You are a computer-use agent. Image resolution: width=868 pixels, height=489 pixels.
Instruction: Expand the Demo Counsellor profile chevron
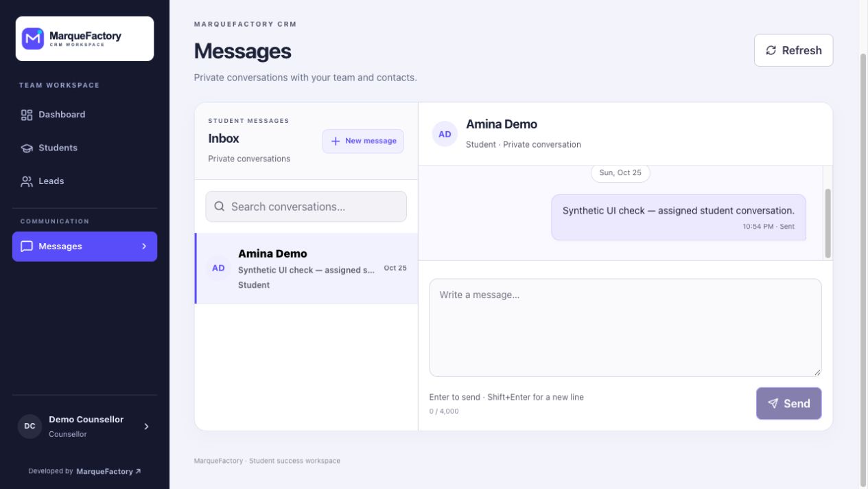146,427
